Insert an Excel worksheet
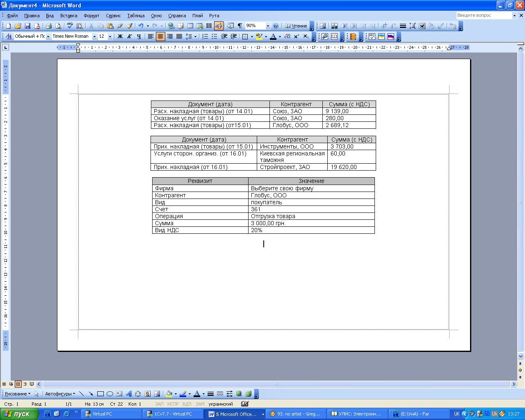Viewport: 525px width, 420px height. pos(200,26)
